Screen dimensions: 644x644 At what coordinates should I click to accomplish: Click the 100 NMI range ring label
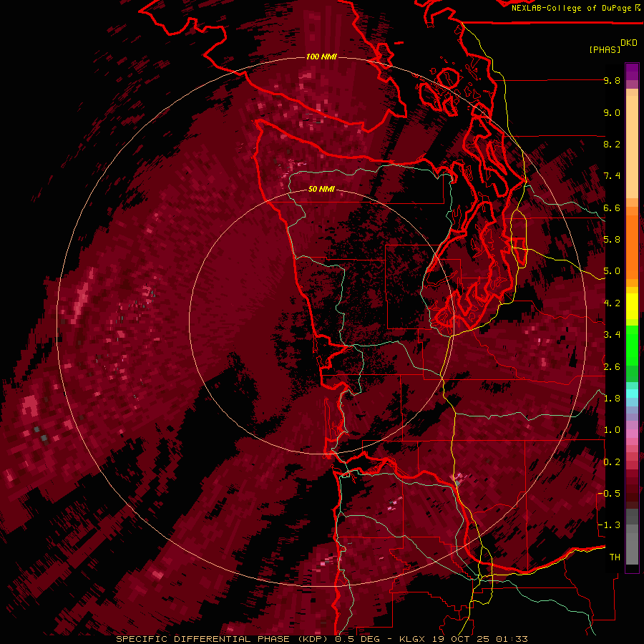[x=321, y=57]
